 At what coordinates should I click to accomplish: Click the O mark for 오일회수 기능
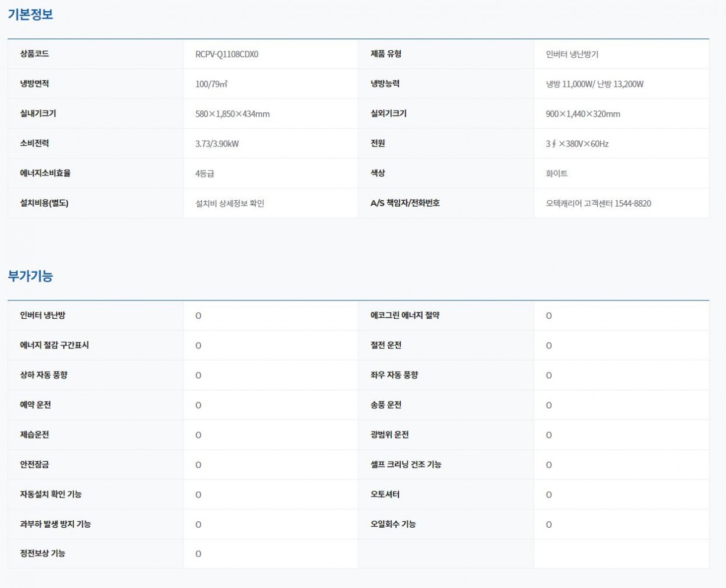[x=549, y=524]
